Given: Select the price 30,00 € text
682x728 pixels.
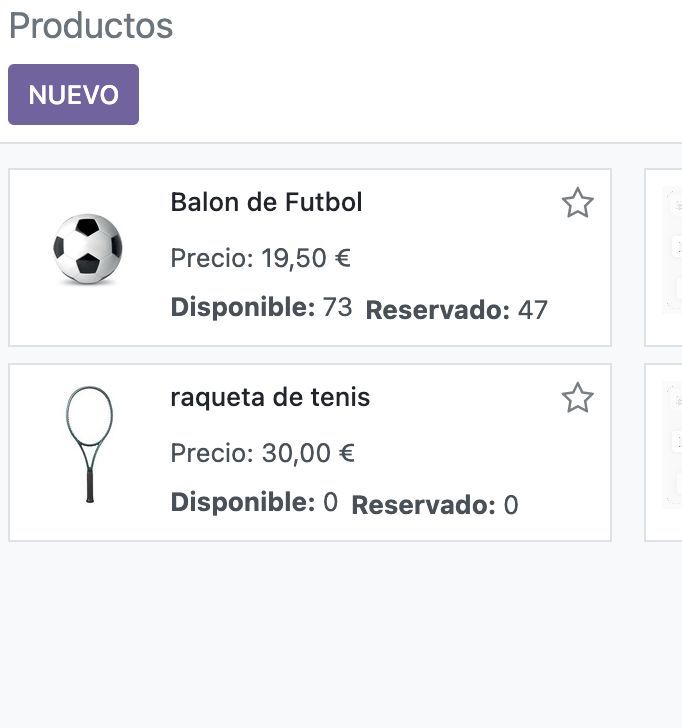Looking at the screenshot, I should [309, 453].
